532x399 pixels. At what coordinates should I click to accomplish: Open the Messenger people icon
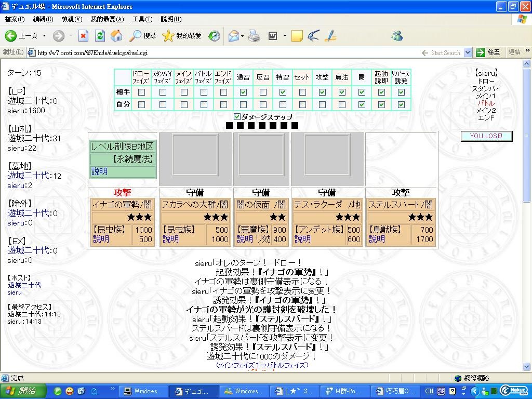[x=397, y=36]
